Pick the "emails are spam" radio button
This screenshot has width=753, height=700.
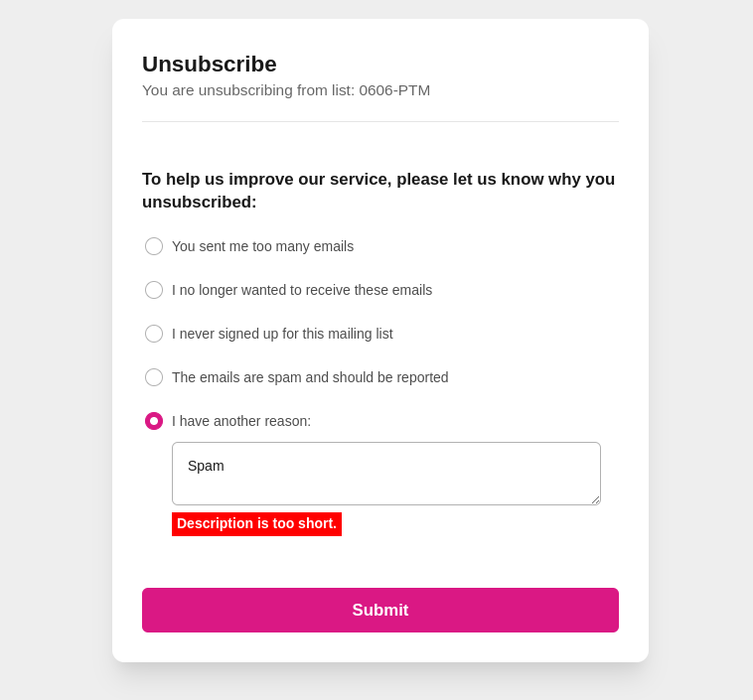click(154, 377)
